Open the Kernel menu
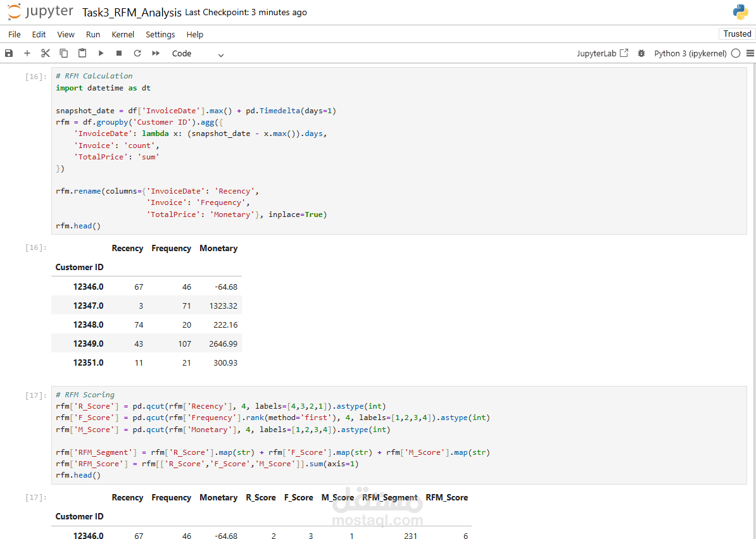Screen dimensions: 756x539 123,35
